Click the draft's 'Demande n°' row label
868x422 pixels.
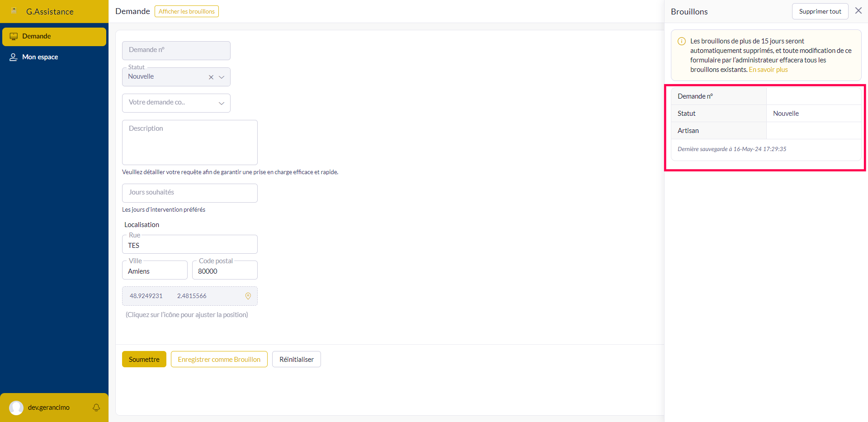click(695, 96)
